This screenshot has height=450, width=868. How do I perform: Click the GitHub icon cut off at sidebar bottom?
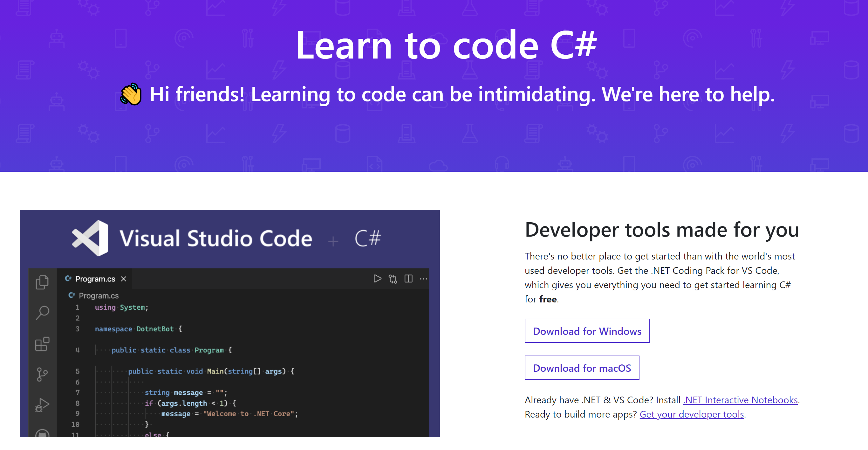click(x=42, y=433)
